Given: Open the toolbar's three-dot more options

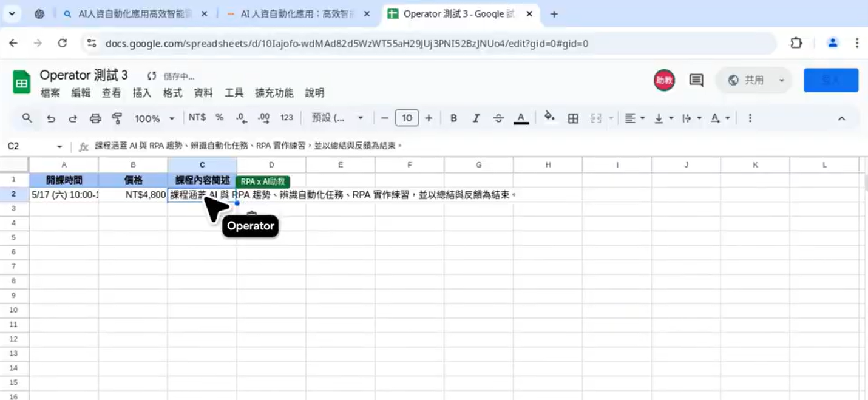Looking at the screenshot, I should pos(750,118).
